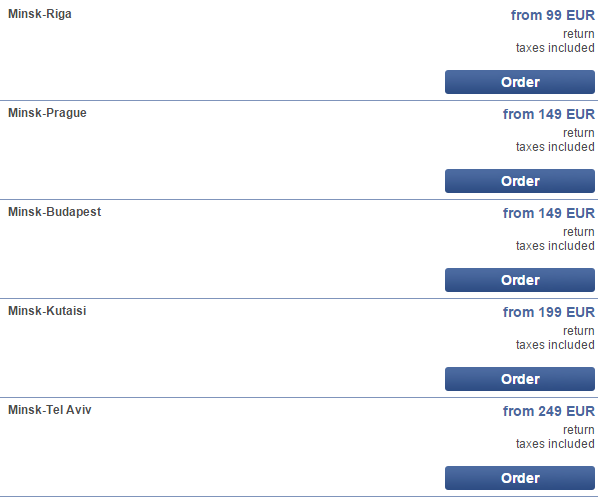The width and height of the screenshot is (600, 498).
Task: Open the Minsk-Riga route title
Action: tap(40, 14)
